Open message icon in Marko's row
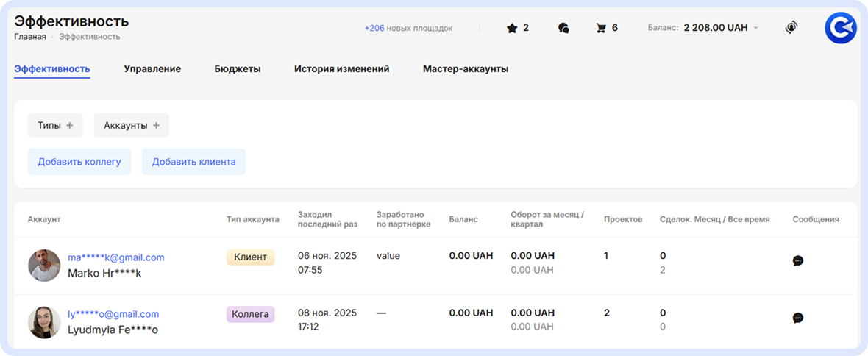868x356 pixels. click(798, 260)
